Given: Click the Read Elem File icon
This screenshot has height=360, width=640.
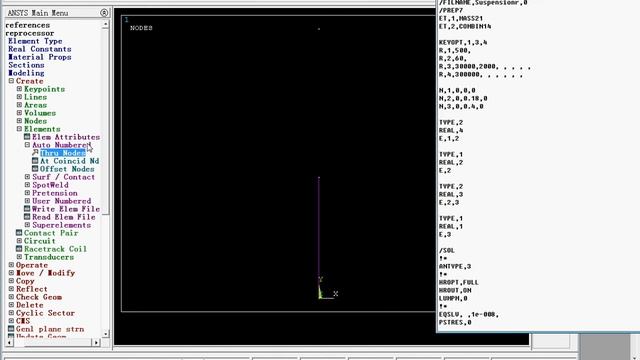Looking at the screenshot, I should (x=27, y=217).
